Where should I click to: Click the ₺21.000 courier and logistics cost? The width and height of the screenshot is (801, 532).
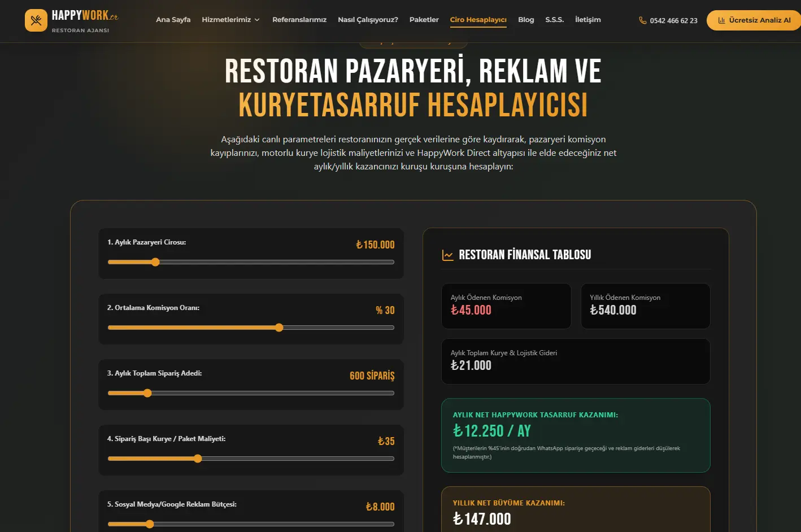point(471,365)
